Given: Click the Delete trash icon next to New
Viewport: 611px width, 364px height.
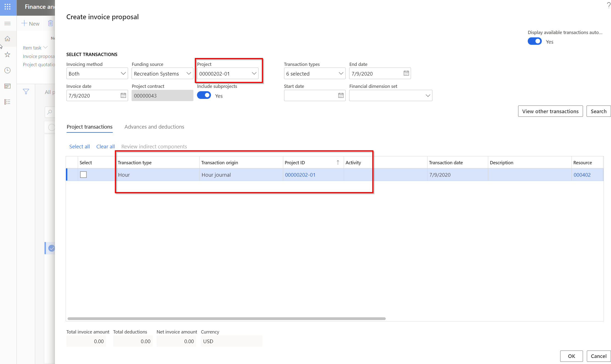Looking at the screenshot, I should pos(50,23).
